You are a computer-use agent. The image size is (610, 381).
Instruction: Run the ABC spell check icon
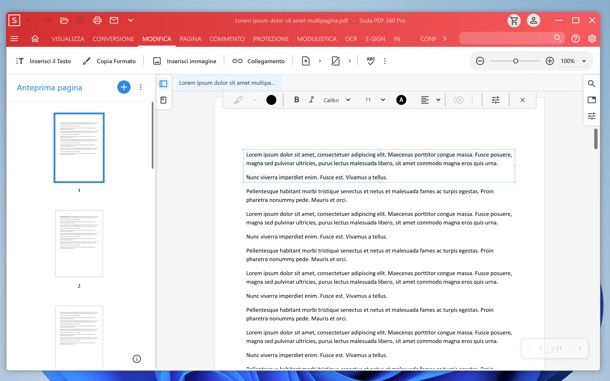(x=371, y=61)
